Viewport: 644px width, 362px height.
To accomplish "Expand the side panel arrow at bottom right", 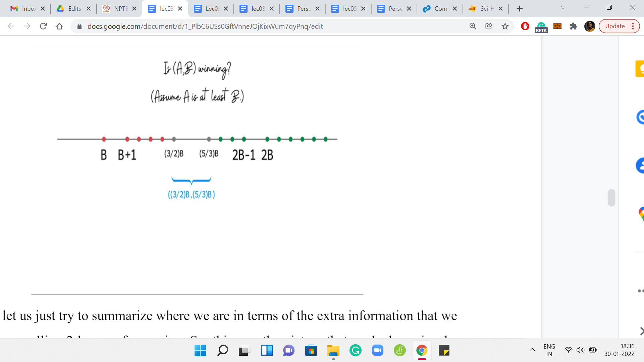I will coord(641,331).
